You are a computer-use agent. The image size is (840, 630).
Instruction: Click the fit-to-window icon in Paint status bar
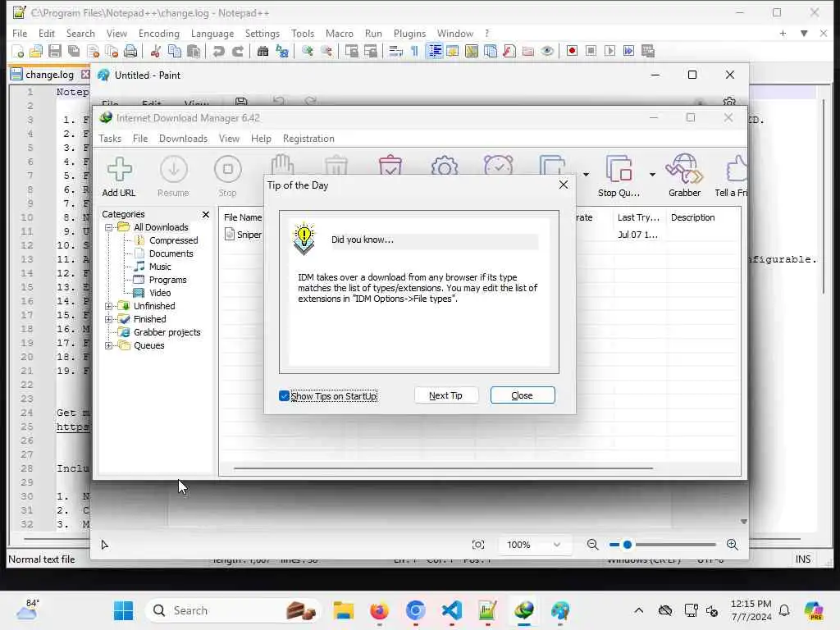[478, 545]
